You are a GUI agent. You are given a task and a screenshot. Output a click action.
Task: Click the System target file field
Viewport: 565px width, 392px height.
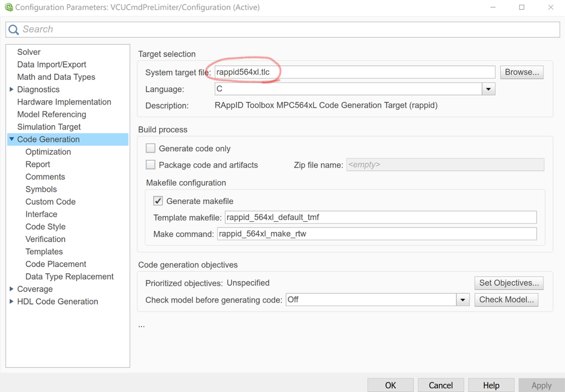pos(355,72)
